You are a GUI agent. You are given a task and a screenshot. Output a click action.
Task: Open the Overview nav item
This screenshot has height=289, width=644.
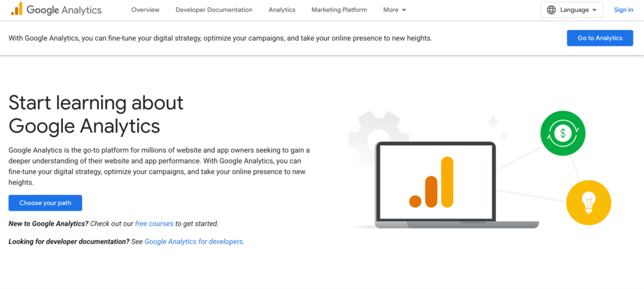(x=145, y=10)
